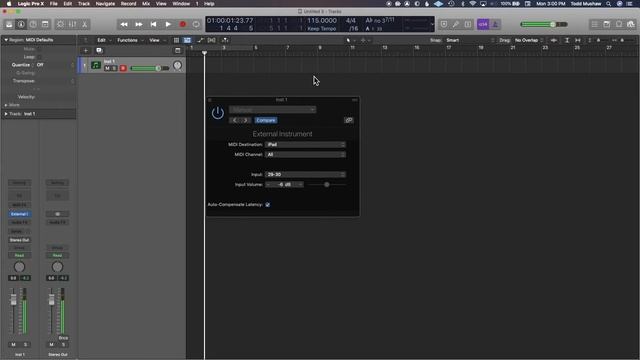
Task: Click the Replace mode icon
Action: (444, 24)
